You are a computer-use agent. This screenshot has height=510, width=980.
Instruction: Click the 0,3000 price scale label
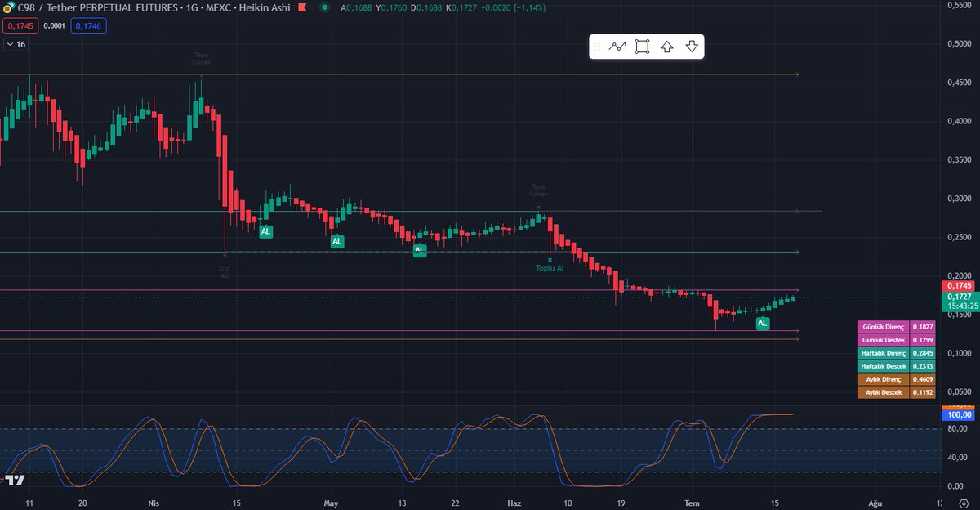click(958, 198)
